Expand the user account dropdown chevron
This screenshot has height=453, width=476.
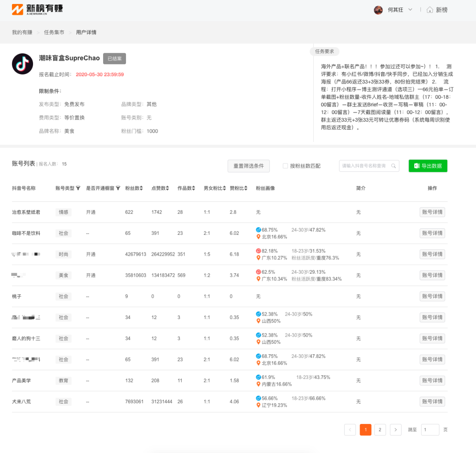point(410,10)
